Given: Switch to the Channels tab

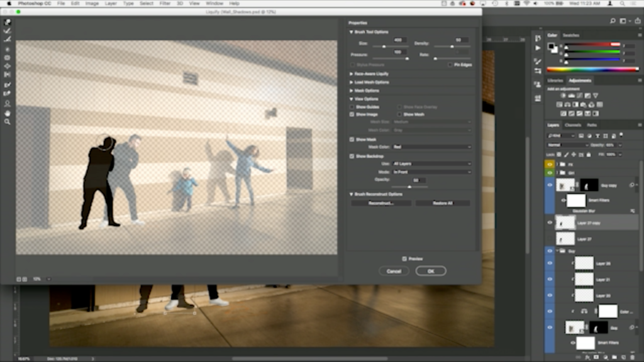Looking at the screenshot, I should click(573, 125).
